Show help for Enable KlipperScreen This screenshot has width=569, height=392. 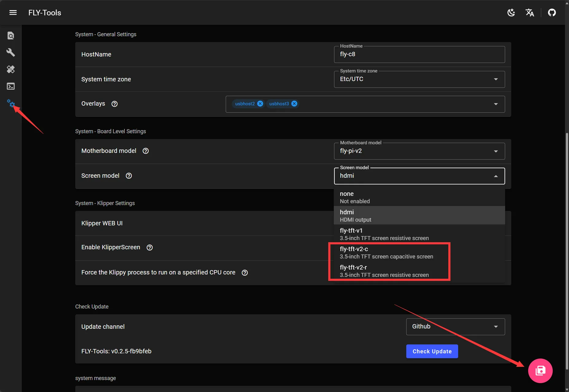pyautogui.click(x=150, y=247)
